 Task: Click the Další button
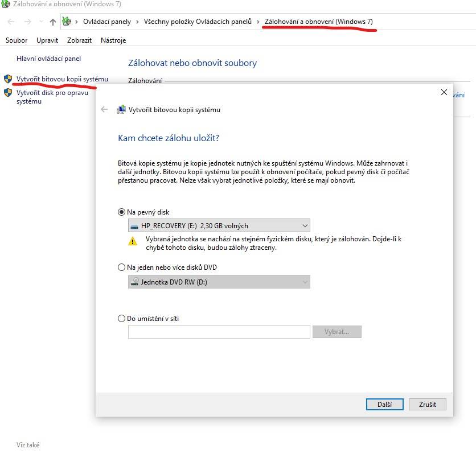point(385,405)
